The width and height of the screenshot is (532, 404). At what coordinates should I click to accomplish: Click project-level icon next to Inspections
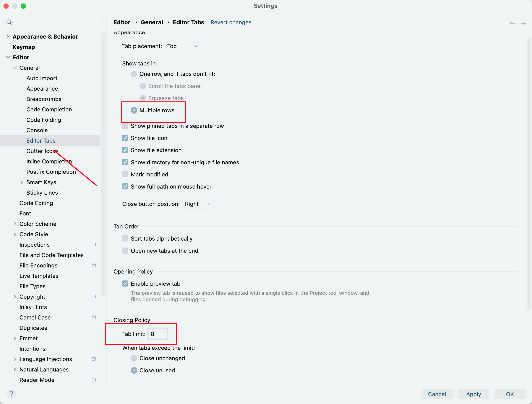click(94, 244)
